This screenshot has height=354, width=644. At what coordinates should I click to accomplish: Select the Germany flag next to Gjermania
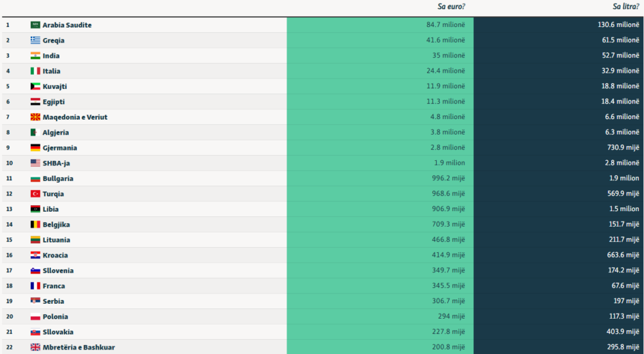[x=35, y=148]
